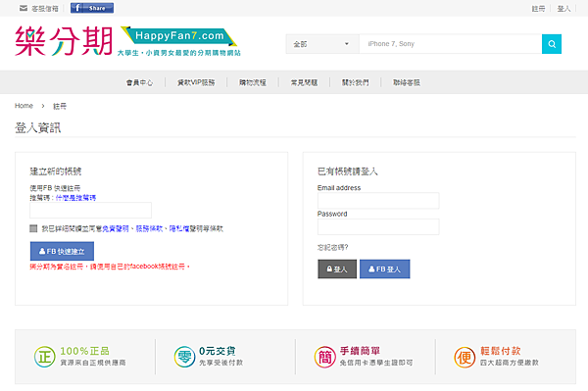Screen dimensions: 588x391
Task: Click the Facebook Share button
Action: click(92, 8)
